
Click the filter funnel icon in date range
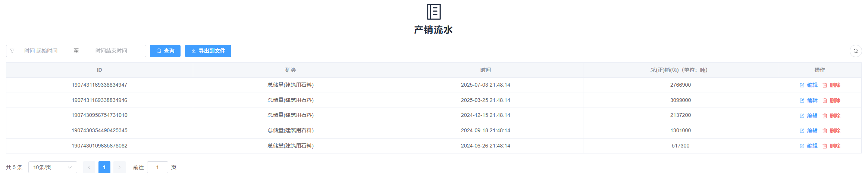pos(12,51)
